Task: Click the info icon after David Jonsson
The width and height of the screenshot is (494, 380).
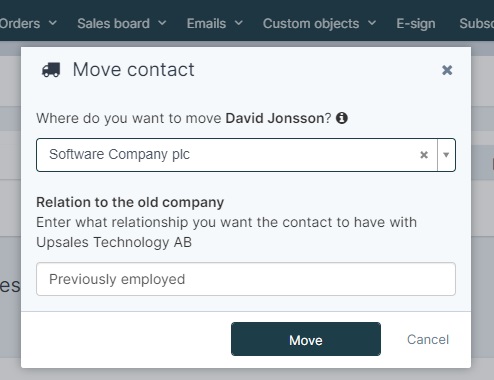Action: 342,118
